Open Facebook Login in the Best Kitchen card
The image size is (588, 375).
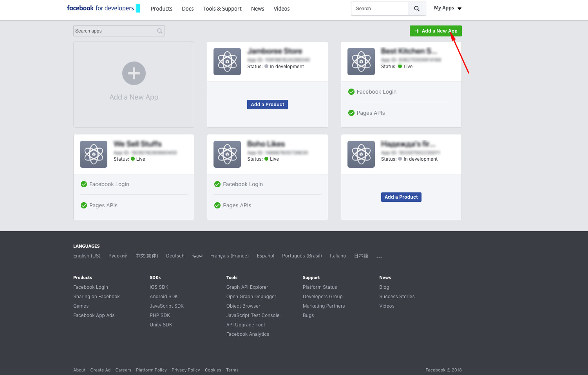pos(376,92)
